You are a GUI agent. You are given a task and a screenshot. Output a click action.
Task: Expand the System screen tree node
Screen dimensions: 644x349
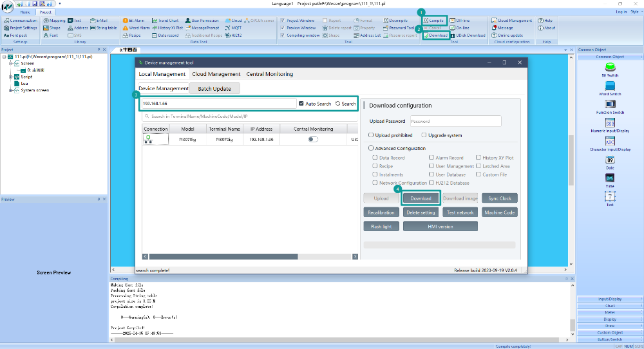(11, 90)
